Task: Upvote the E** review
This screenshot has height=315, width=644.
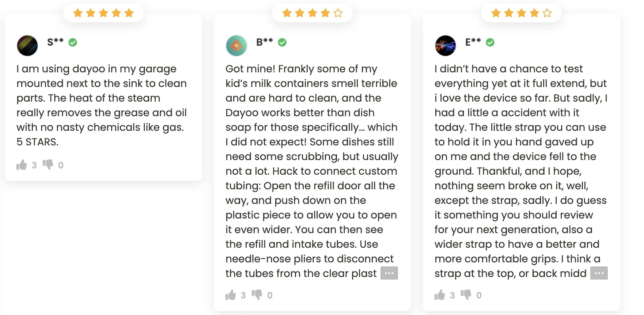Action: (x=440, y=295)
